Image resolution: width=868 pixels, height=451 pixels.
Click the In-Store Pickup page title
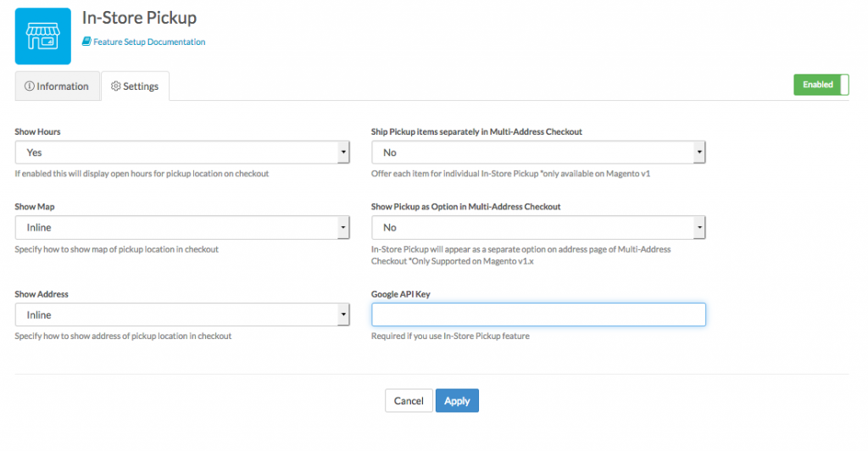click(x=139, y=17)
